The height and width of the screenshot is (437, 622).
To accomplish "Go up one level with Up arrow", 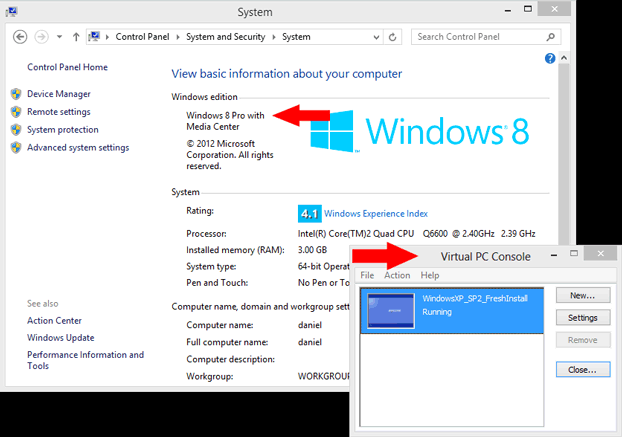I will coord(76,37).
